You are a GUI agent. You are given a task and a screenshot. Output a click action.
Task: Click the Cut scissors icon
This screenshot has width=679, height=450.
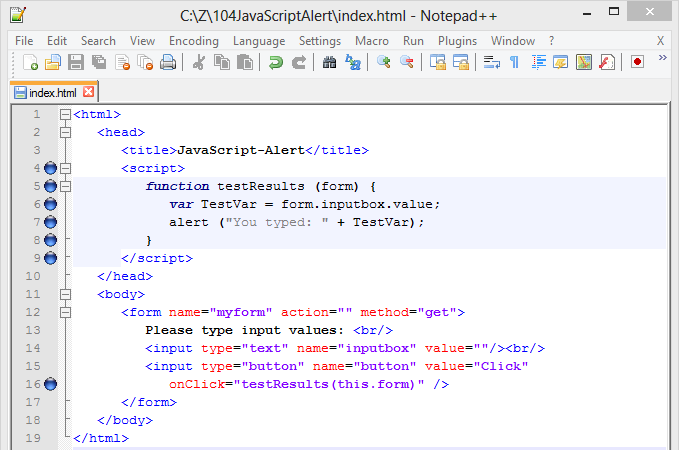[198, 62]
